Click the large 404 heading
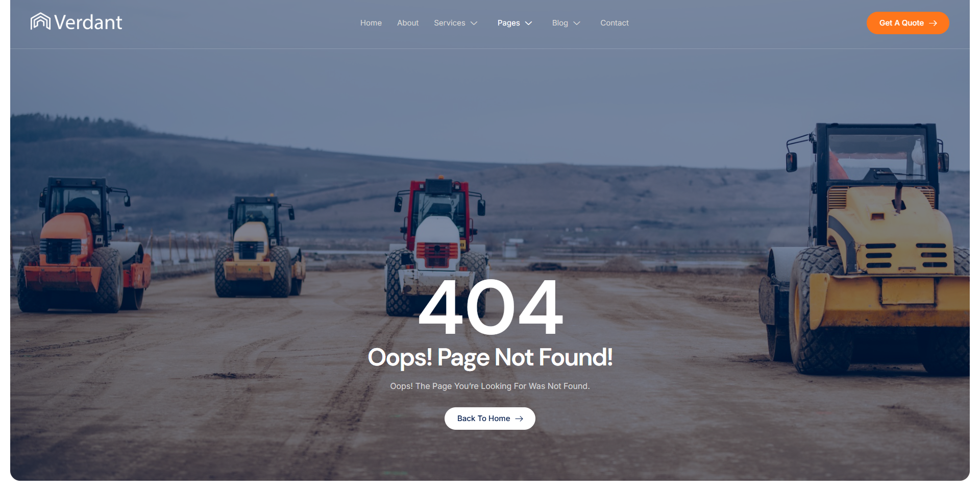 pos(491,307)
